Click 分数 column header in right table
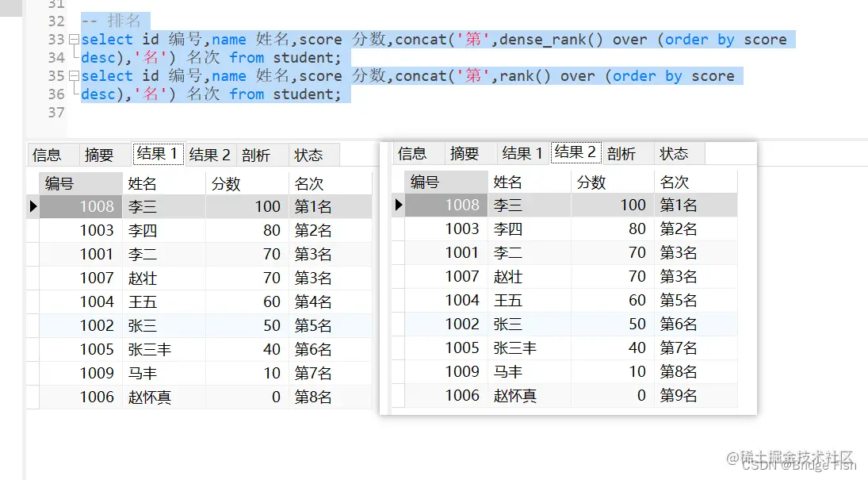 (x=612, y=182)
